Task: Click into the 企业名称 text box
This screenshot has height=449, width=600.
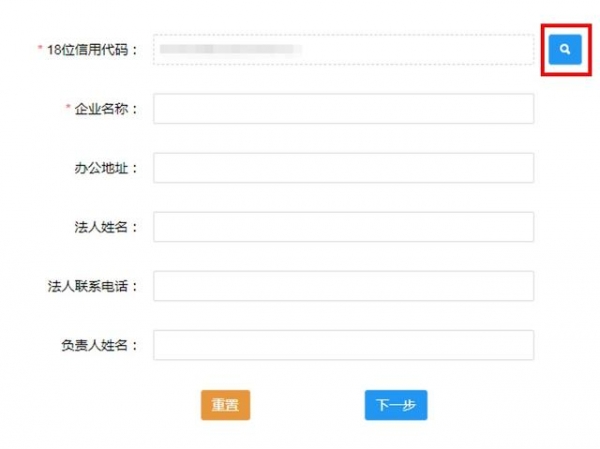Action: point(343,109)
